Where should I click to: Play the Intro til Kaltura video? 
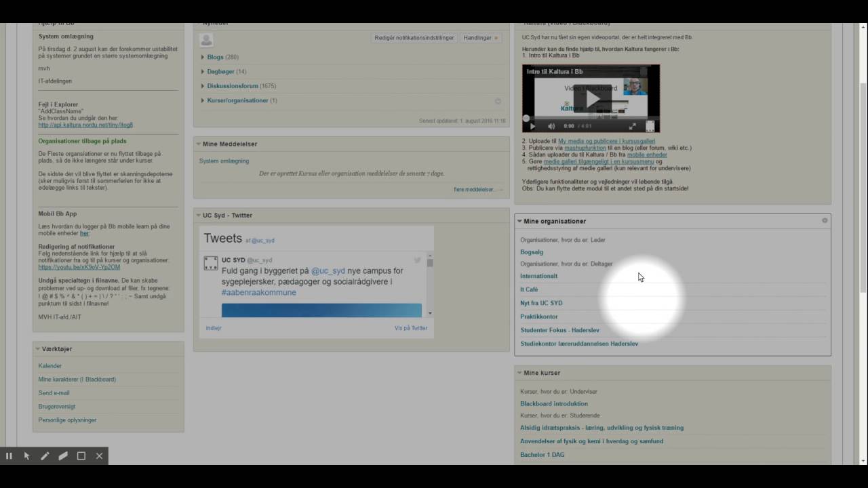tap(593, 99)
